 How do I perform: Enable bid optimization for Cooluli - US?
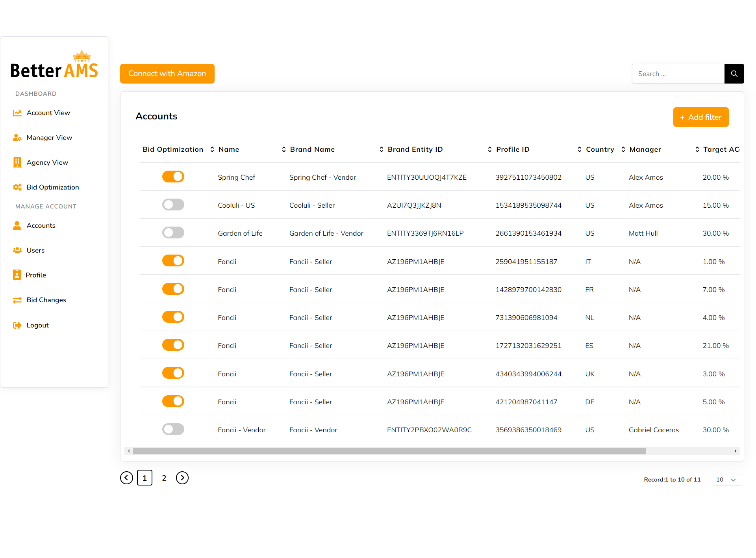pos(173,205)
